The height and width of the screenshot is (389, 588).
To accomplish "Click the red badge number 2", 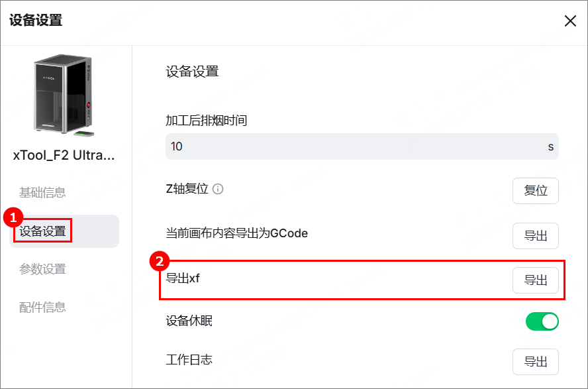I will coord(160,261).
